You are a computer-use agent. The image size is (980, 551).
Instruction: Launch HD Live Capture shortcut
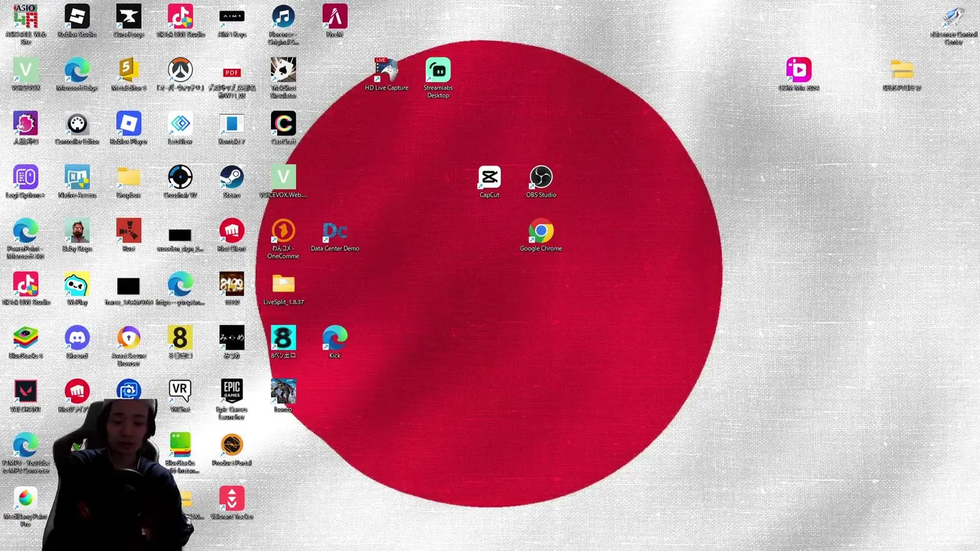click(387, 70)
